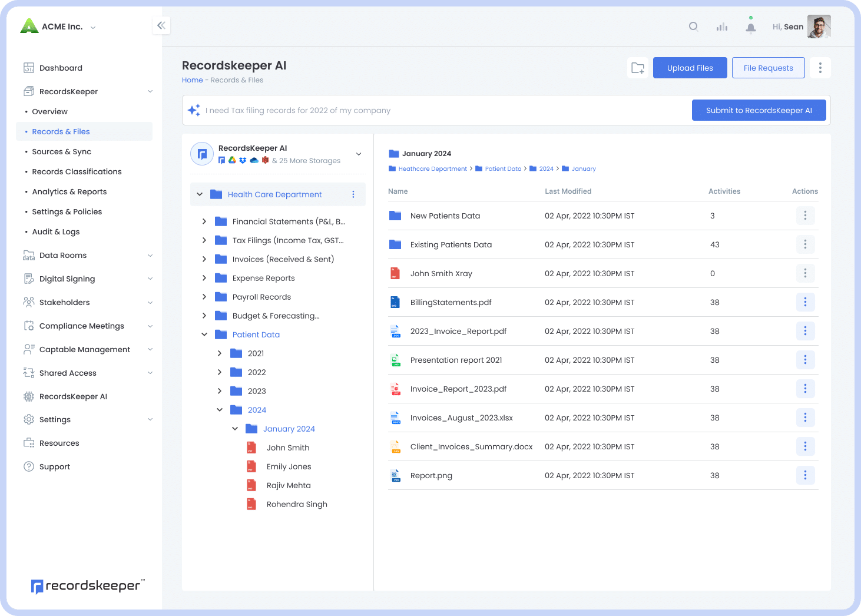Screen dimensions: 861x616
Task: Collapse the Health Care Department folder
Action: coord(200,194)
